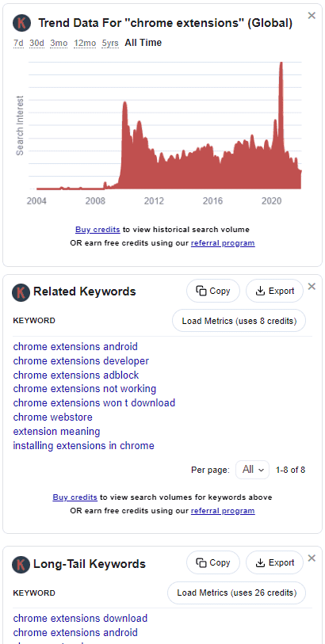Close the Long-Tail Keywords panel
Viewport: 325px width, 644px height.
pyautogui.click(x=312, y=558)
